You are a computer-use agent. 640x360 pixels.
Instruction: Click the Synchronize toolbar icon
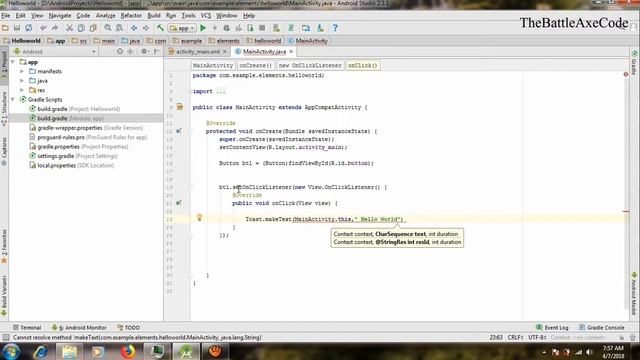click(x=29, y=28)
